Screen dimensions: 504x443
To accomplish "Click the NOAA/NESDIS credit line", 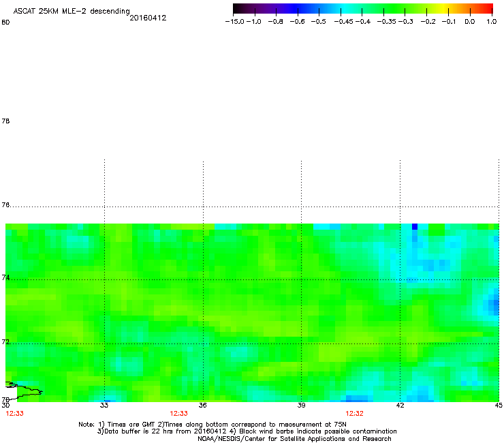I will click(x=294, y=439).
